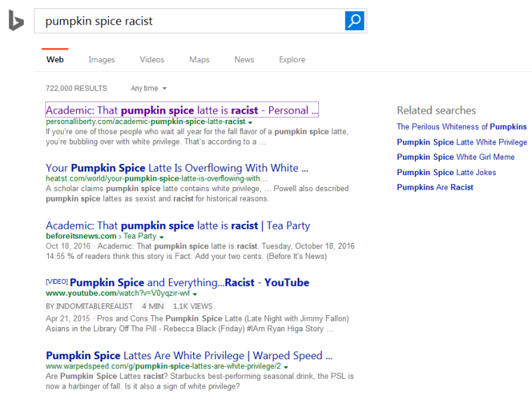Go to the Maps tab
Viewport: 532px width, 399px height.
click(x=199, y=60)
